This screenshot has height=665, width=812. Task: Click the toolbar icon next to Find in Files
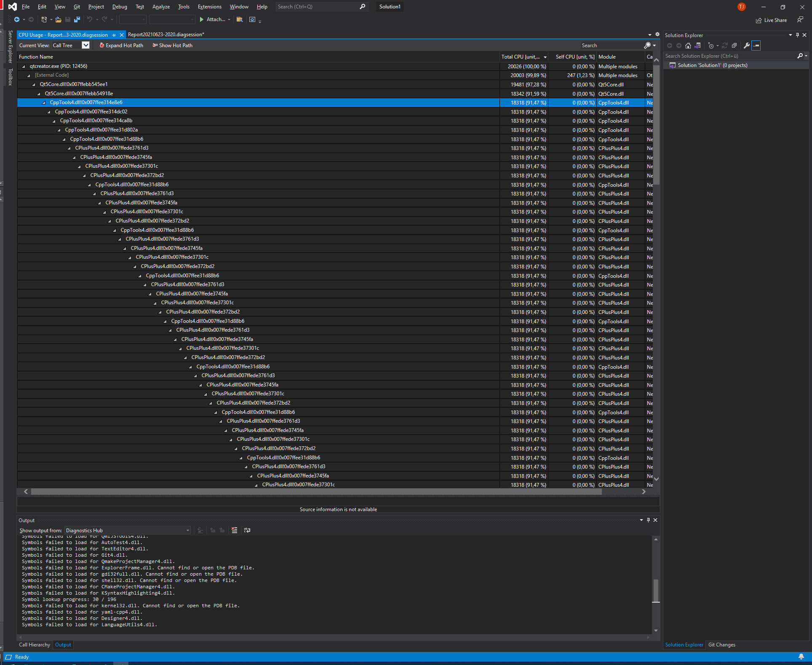coord(252,19)
